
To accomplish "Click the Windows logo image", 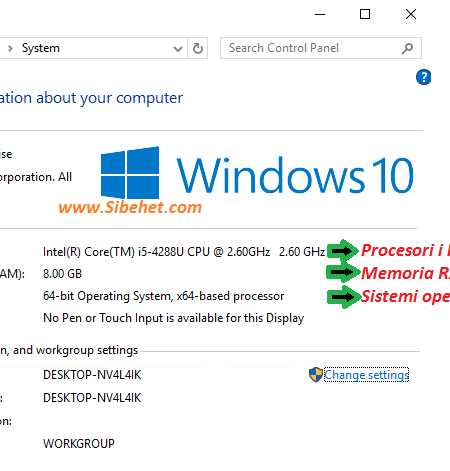I will [130, 172].
